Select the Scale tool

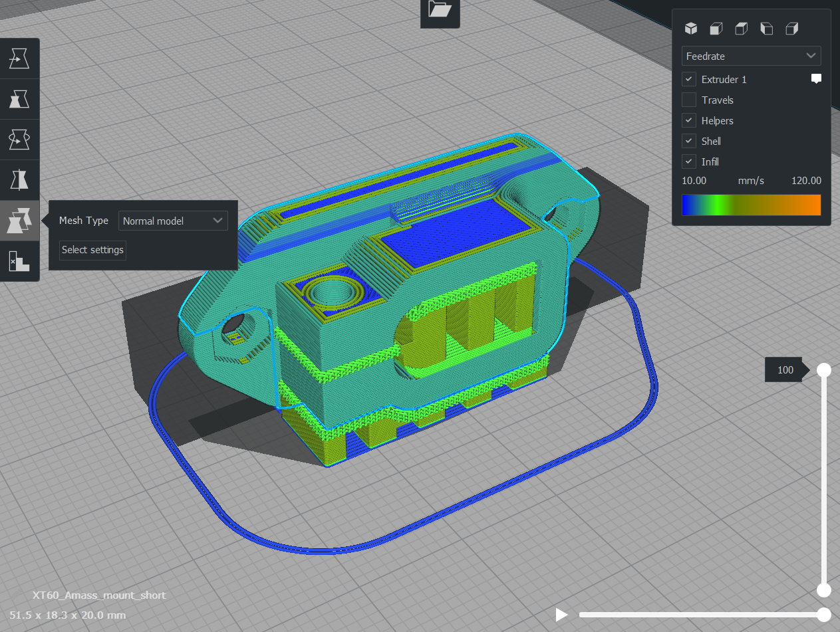click(19, 100)
